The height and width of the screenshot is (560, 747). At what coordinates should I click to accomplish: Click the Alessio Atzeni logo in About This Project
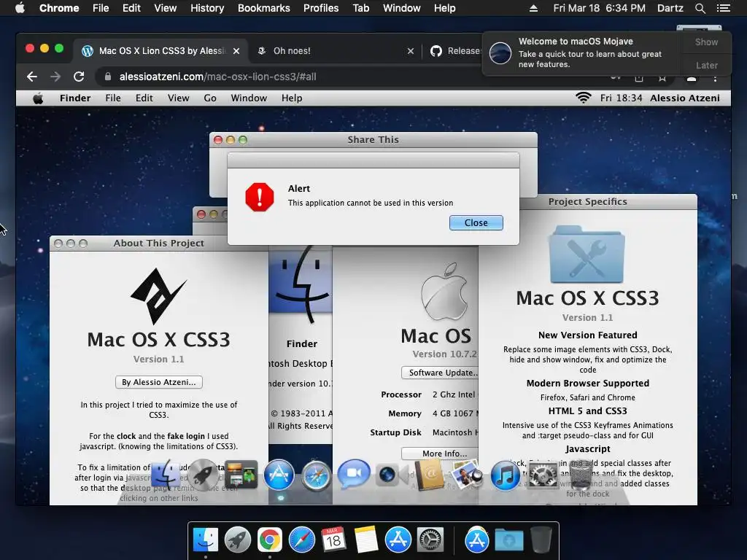[x=158, y=296]
